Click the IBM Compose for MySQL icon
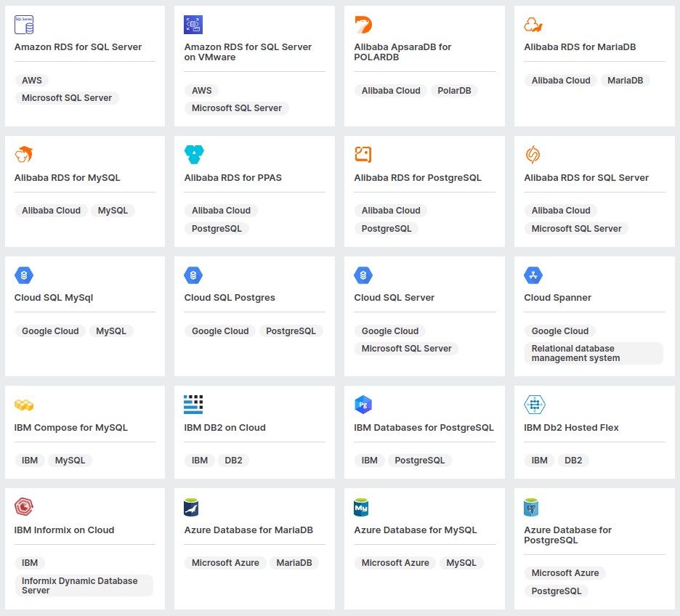680x616 pixels. coord(24,405)
